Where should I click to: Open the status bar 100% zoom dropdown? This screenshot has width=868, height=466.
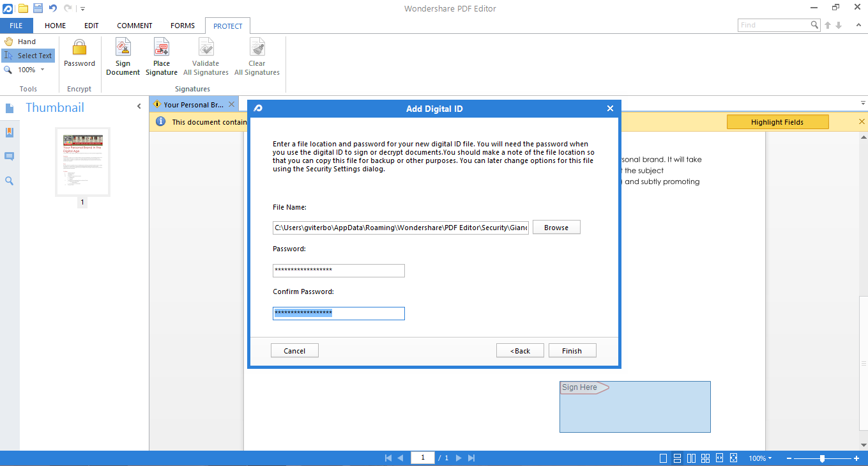tap(760, 458)
